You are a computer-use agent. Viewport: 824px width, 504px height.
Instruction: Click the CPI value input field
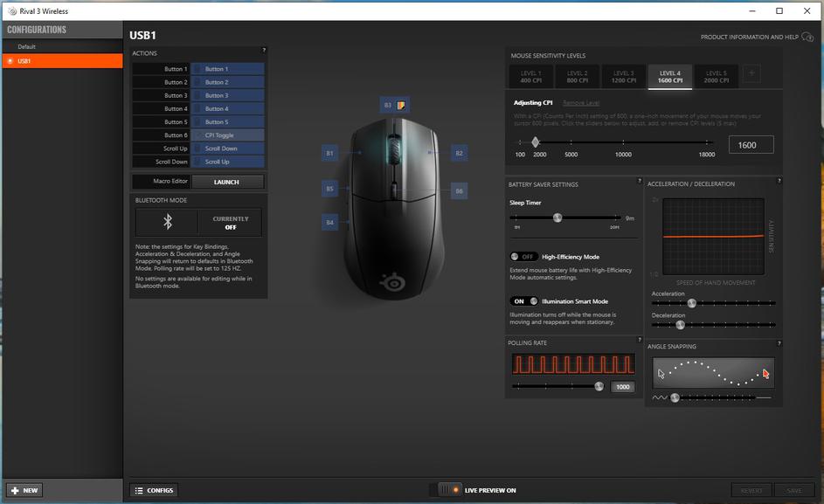pos(751,145)
